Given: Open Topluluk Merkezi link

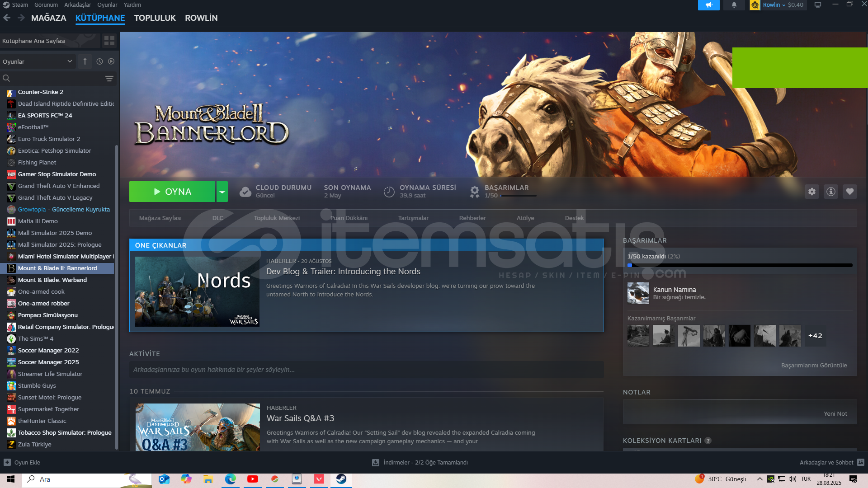Looking at the screenshot, I should [x=277, y=218].
